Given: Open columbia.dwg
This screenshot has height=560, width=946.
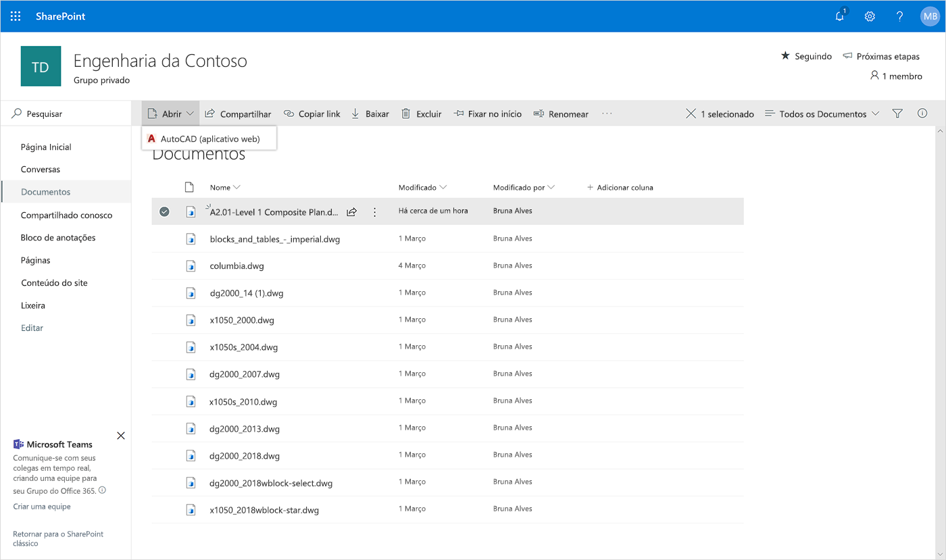Looking at the screenshot, I should click(x=236, y=265).
